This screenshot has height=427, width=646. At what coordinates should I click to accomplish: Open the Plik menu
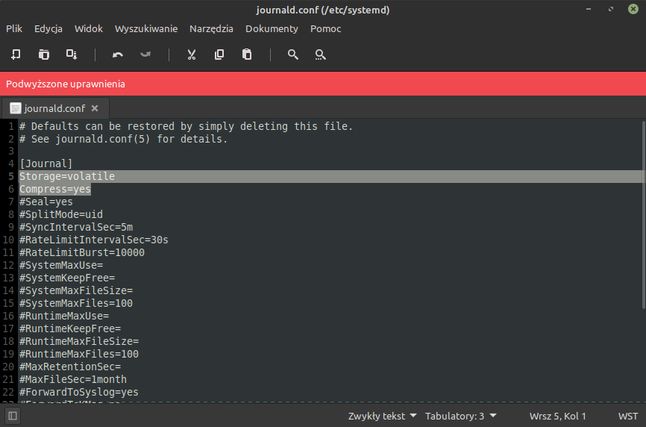pos(14,28)
